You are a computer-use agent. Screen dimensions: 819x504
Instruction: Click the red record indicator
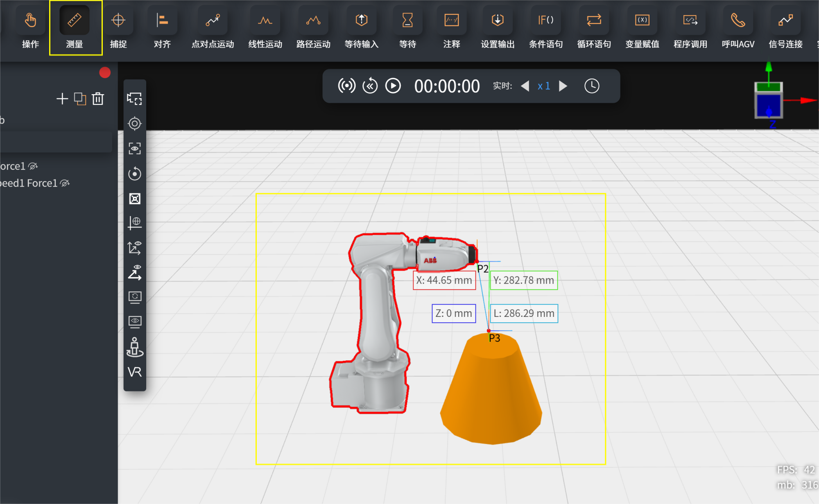105,72
